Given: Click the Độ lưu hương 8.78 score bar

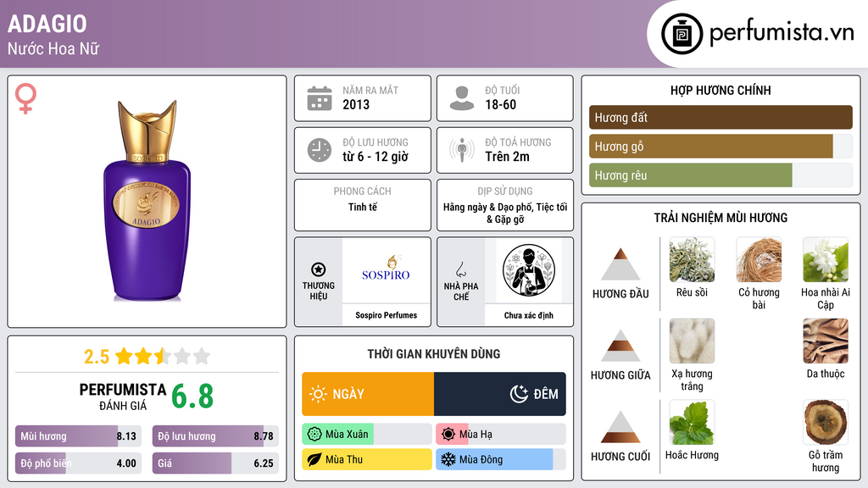Looking at the screenshot, I should point(215,436).
